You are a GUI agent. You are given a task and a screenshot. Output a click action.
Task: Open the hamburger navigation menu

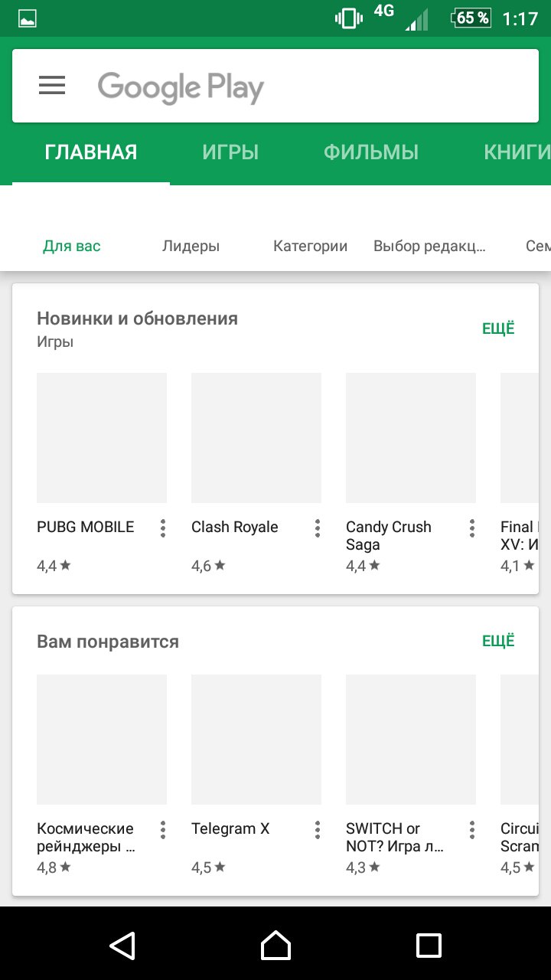(52, 86)
